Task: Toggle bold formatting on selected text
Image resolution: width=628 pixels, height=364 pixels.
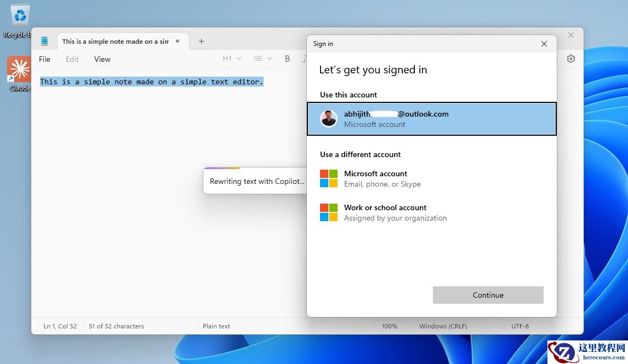Action: 287,59
